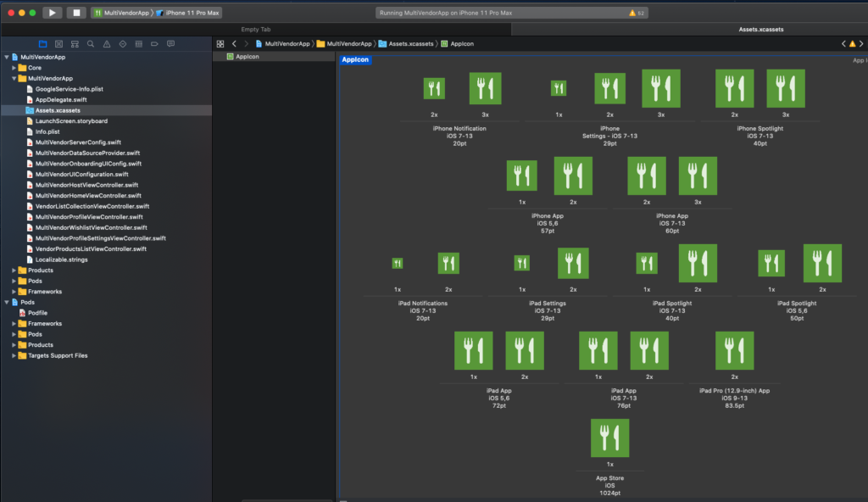Click the related items grid icon
This screenshot has width=868, height=502.
click(220, 43)
